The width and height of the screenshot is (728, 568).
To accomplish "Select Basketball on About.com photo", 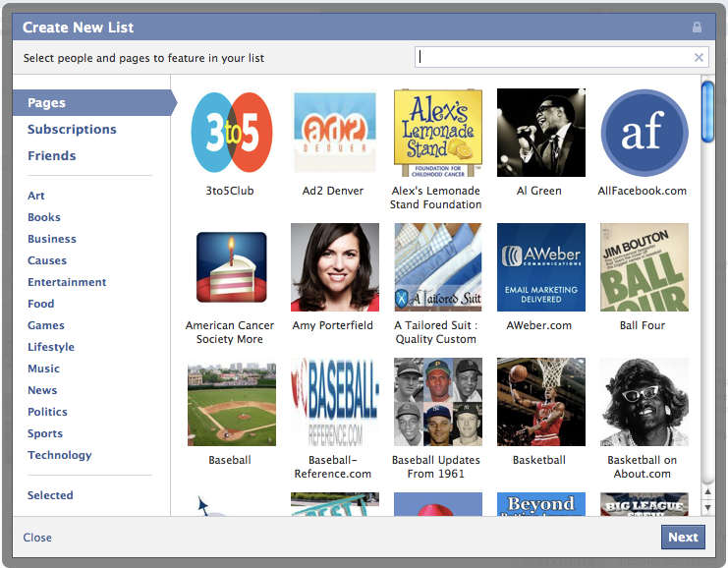I will (644, 402).
